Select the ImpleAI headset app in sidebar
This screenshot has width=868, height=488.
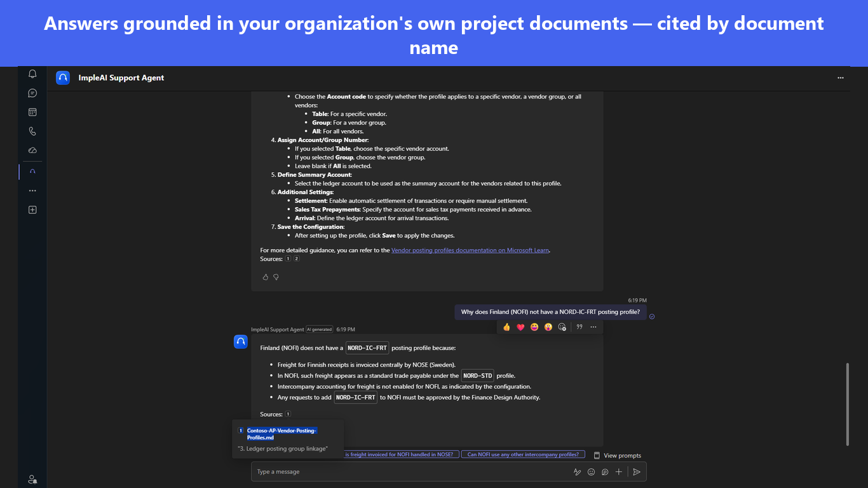click(x=32, y=172)
